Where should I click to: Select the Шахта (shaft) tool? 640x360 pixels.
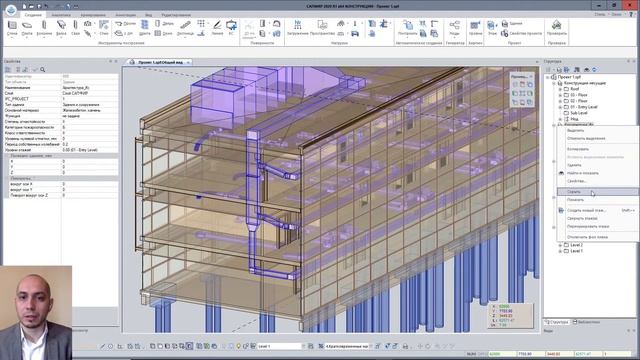click(144, 28)
